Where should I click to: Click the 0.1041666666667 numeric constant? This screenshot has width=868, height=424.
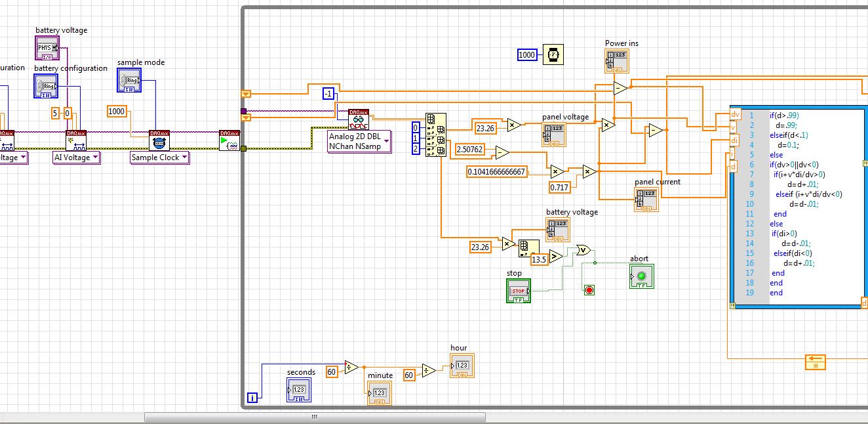(497, 172)
